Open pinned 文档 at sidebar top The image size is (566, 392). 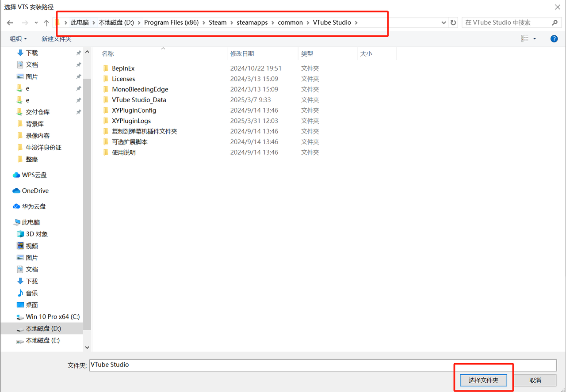coord(32,65)
